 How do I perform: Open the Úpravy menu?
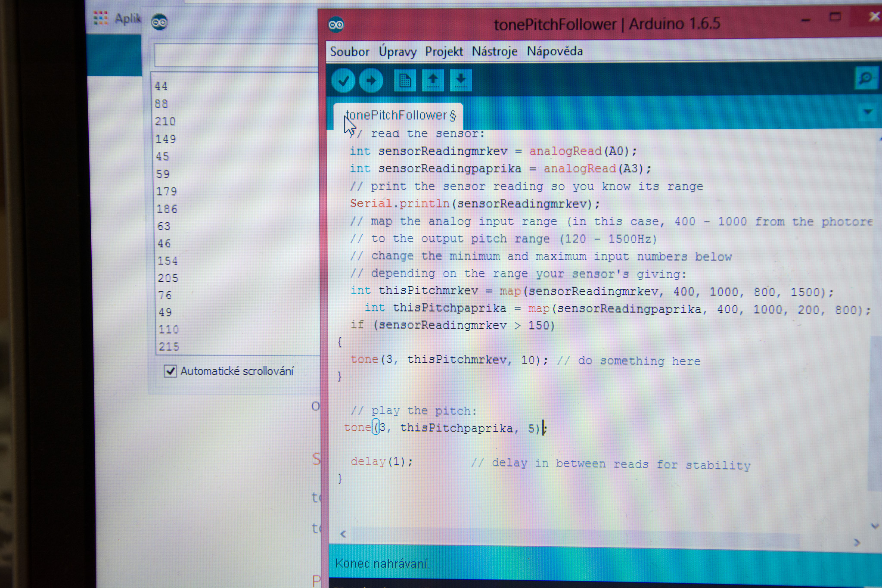(397, 52)
